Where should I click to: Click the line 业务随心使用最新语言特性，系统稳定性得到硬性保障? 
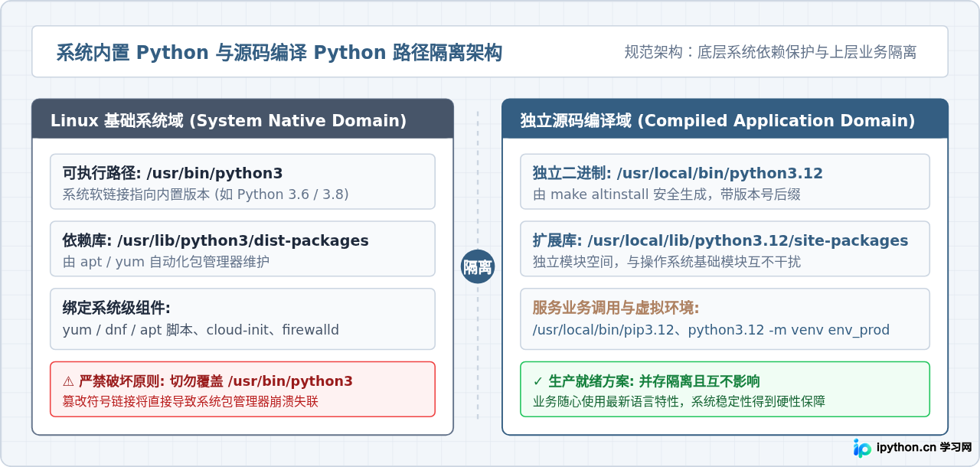[679, 401]
